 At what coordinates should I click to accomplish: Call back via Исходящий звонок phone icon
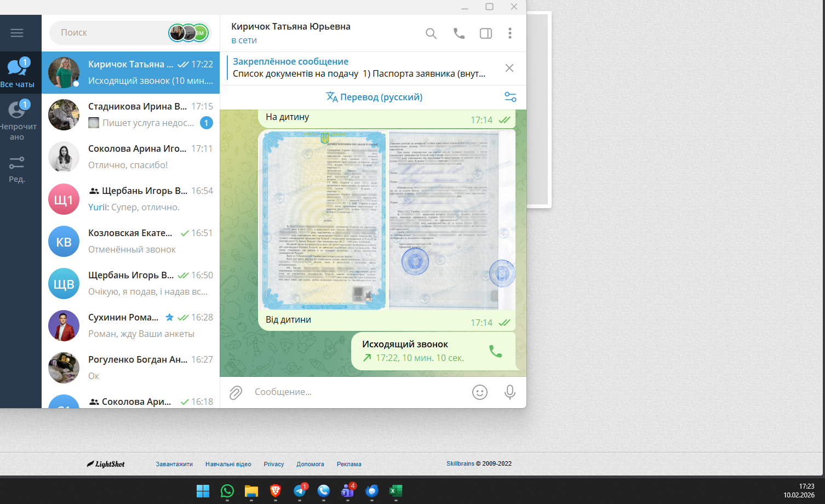[495, 351]
